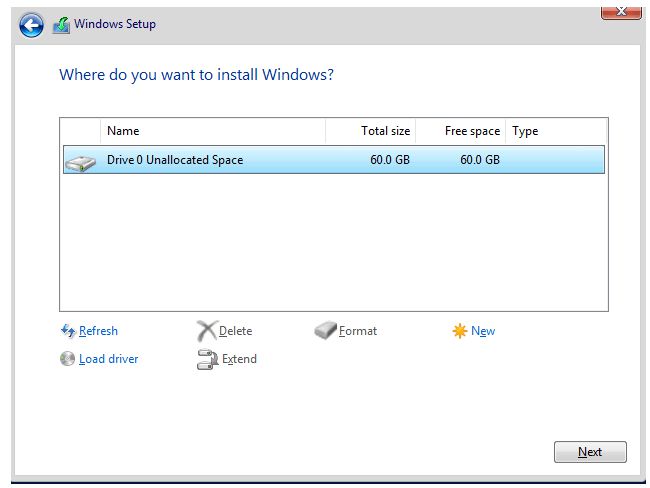Screen dimensions: 650x488
Task: Click the 60.0 GB free space value
Action: click(x=480, y=160)
